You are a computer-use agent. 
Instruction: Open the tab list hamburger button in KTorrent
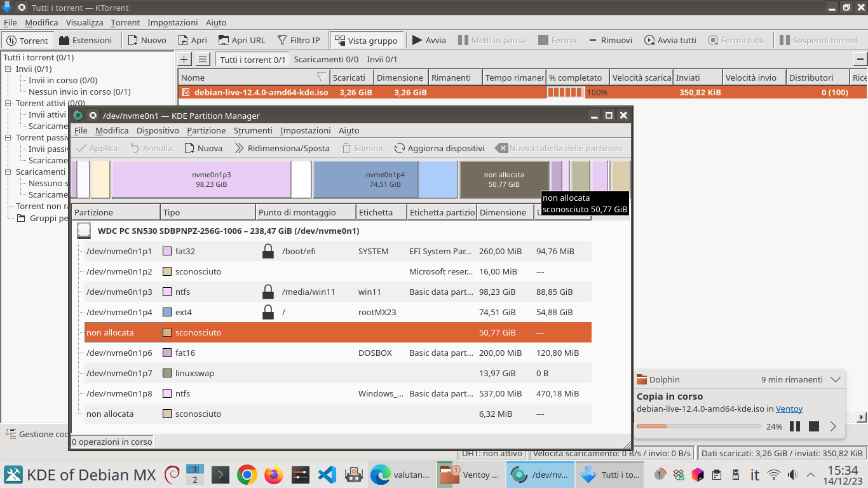pos(202,59)
